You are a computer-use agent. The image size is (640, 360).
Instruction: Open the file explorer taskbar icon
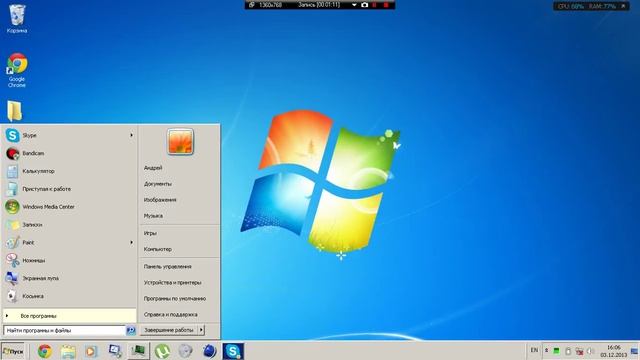tap(68, 351)
